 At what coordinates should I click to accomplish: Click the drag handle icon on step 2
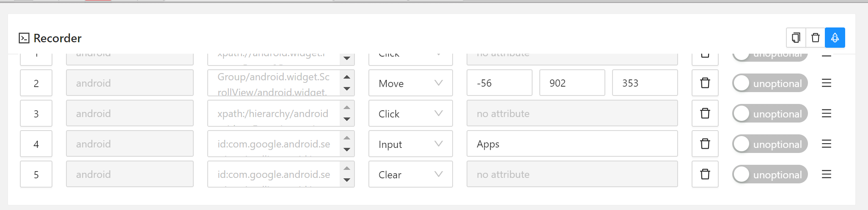[827, 83]
